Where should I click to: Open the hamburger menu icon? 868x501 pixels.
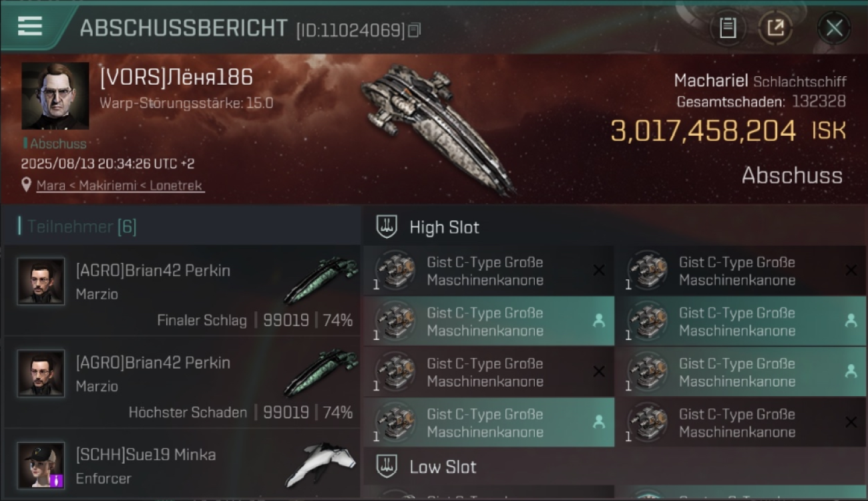point(30,25)
